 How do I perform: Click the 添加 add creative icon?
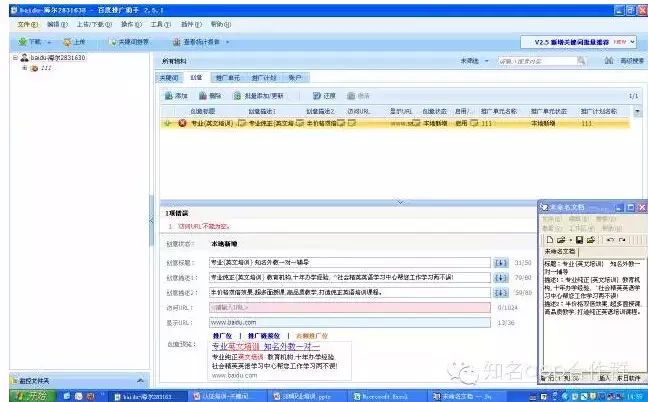pos(169,96)
